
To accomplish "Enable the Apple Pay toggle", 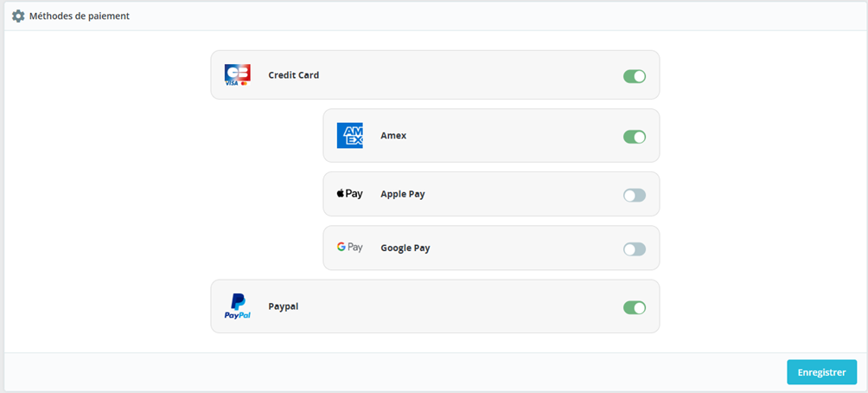I will pos(635,195).
